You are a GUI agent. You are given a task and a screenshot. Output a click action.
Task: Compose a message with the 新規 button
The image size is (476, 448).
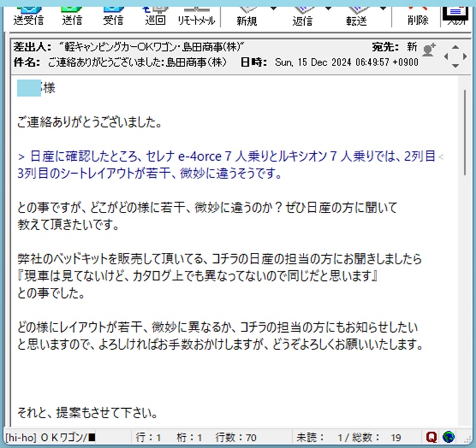246,18
